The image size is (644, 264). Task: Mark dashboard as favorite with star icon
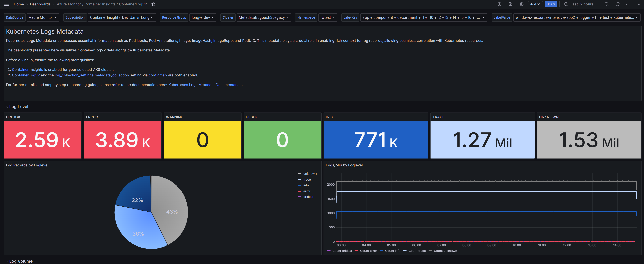point(153,4)
